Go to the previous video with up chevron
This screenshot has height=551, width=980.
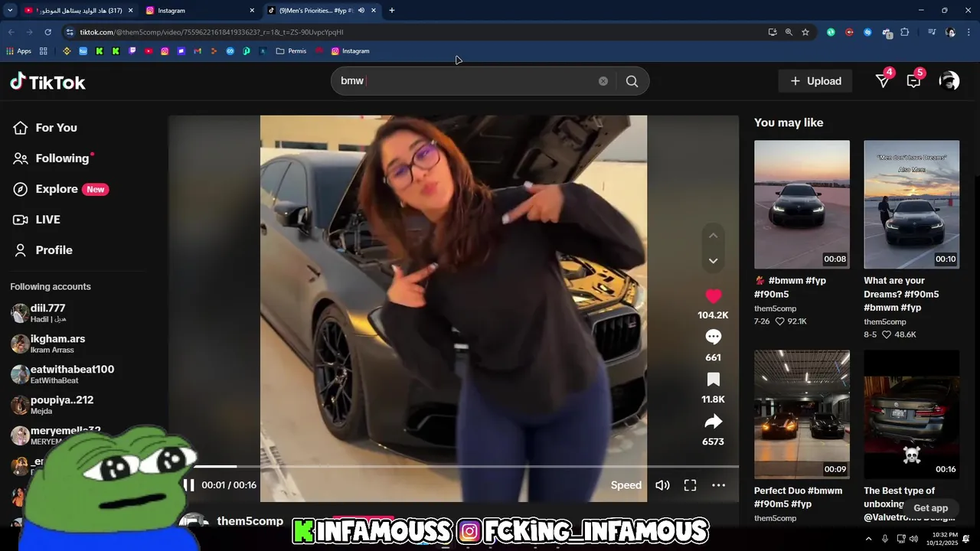pos(713,236)
